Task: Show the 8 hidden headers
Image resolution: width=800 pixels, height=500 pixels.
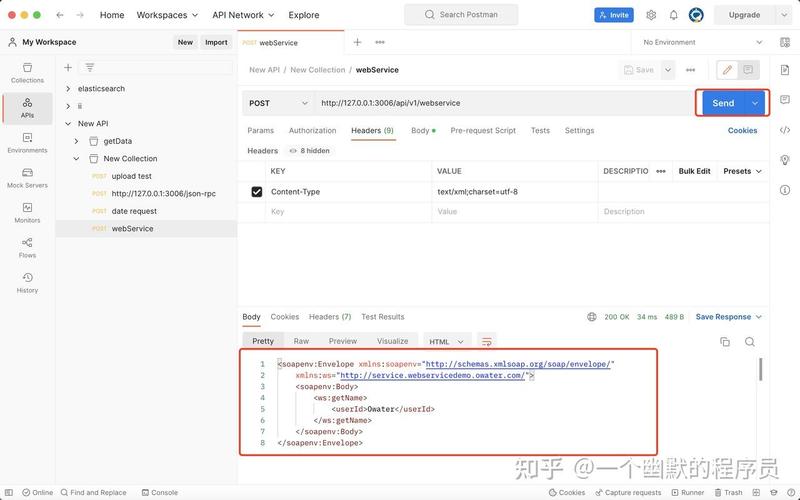Action: click(x=310, y=151)
